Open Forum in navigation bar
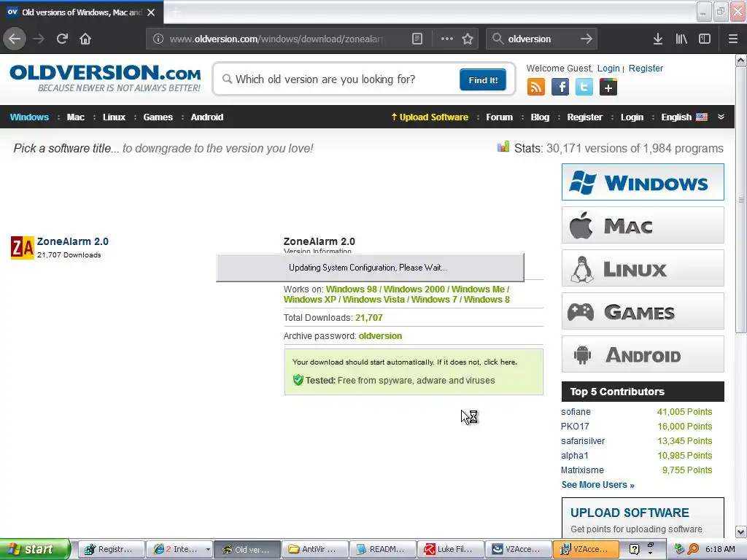This screenshot has height=560, width=747. 499,117
